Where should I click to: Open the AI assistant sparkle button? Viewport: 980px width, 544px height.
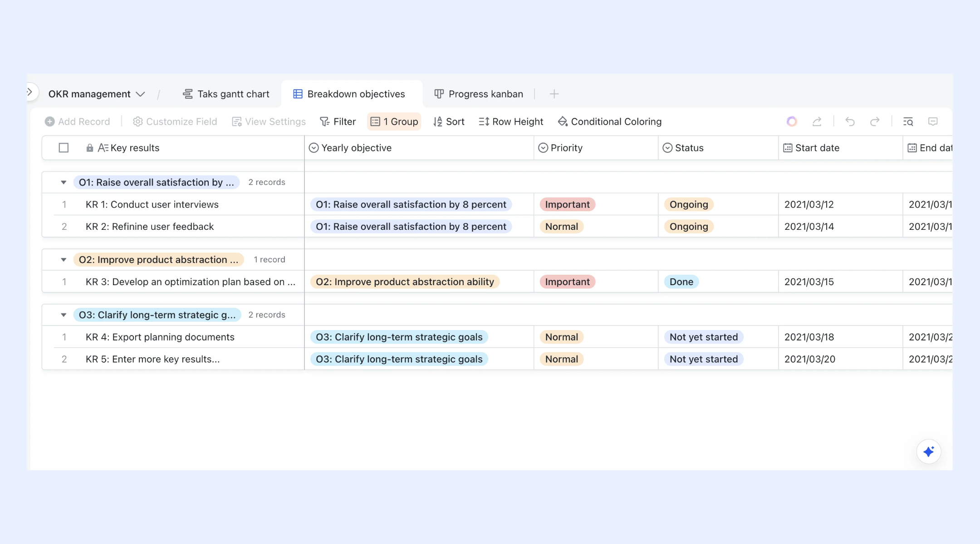[929, 452]
